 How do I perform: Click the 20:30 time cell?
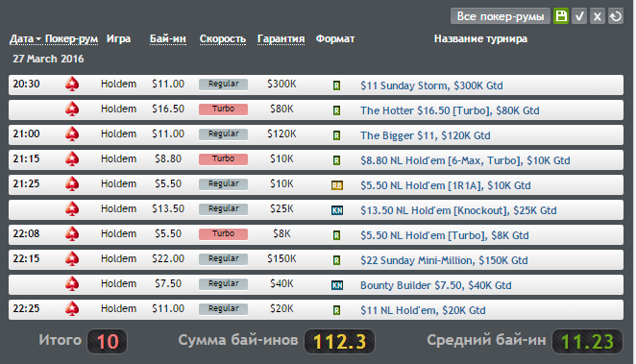pos(26,84)
